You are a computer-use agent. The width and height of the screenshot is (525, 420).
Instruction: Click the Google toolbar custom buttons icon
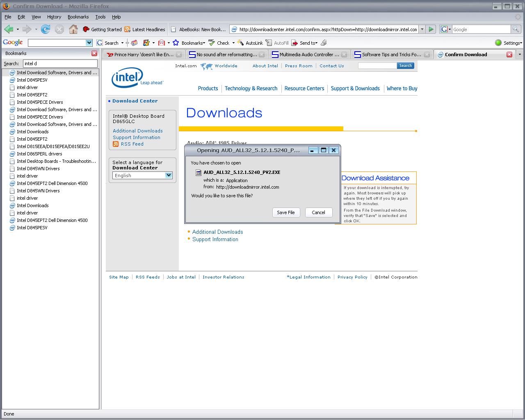pos(146,43)
